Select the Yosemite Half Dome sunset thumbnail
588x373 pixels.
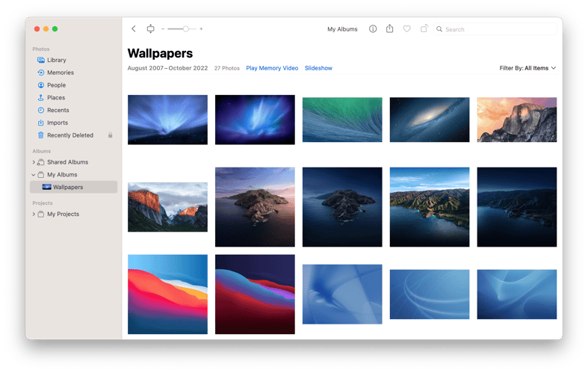517,120
